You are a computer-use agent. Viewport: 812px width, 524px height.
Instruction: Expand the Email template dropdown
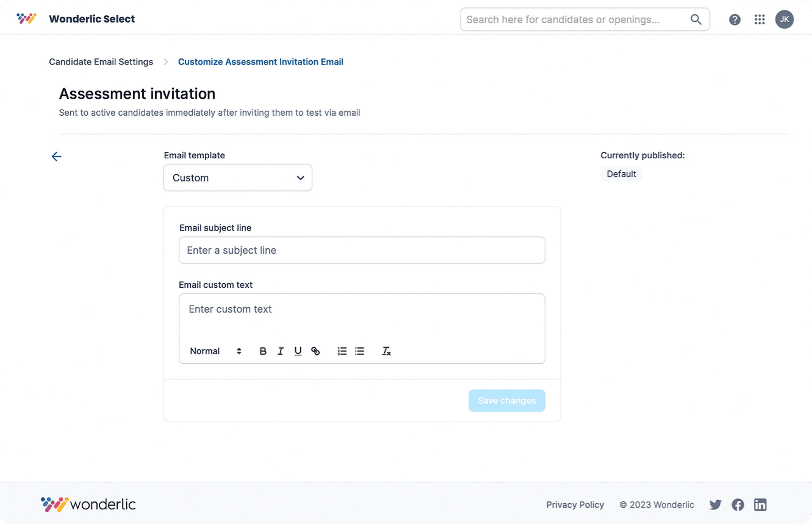(x=238, y=178)
